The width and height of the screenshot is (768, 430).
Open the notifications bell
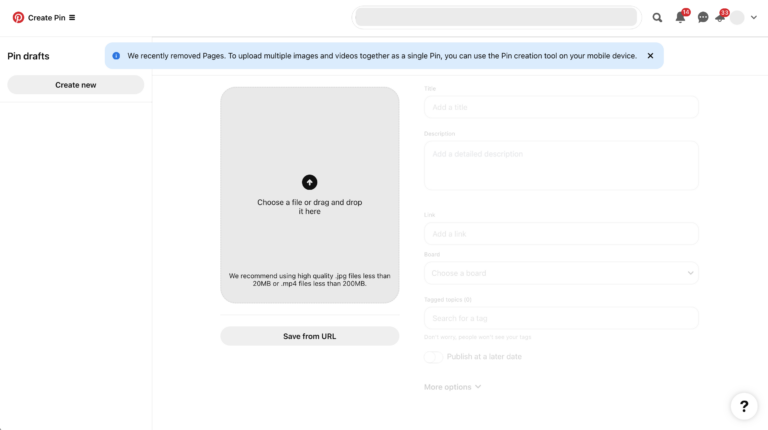[x=681, y=17]
